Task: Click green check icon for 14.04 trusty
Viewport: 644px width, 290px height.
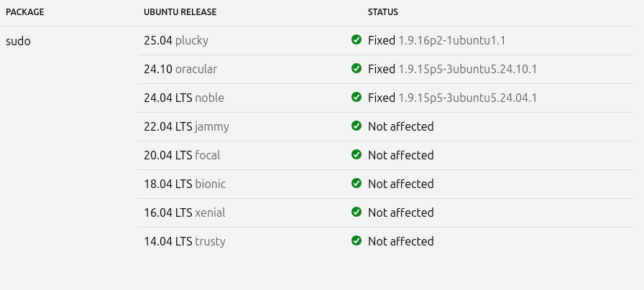Action: (x=356, y=241)
